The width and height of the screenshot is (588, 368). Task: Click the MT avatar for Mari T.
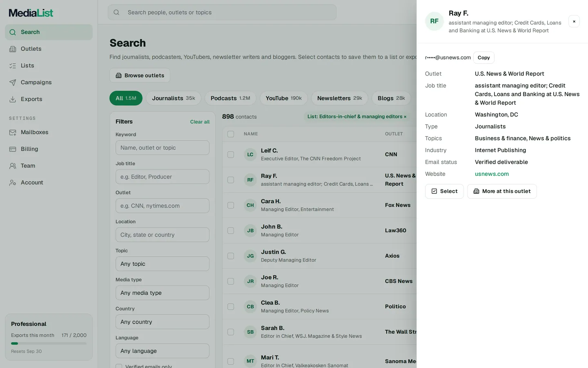(x=250, y=361)
